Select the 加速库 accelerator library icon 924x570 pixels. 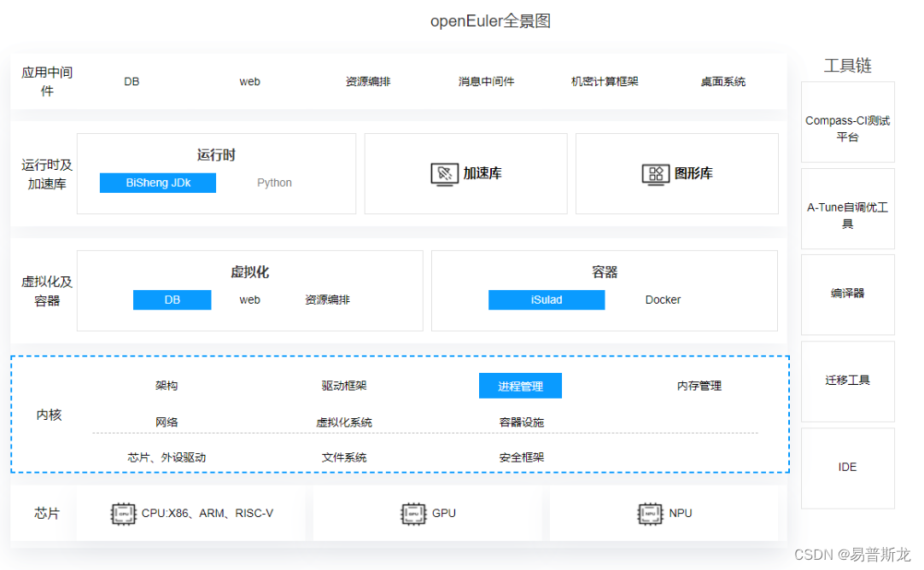[465, 173]
